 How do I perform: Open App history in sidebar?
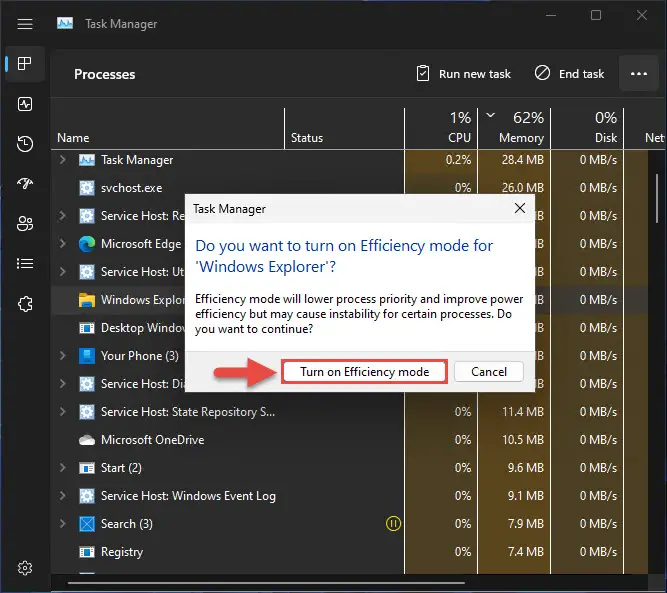[x=25, y=144]
